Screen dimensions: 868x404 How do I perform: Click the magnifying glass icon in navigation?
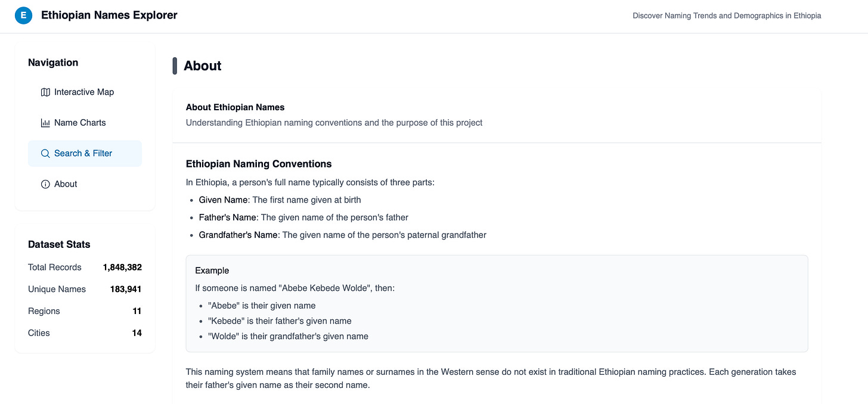click(x=45, y=154)
